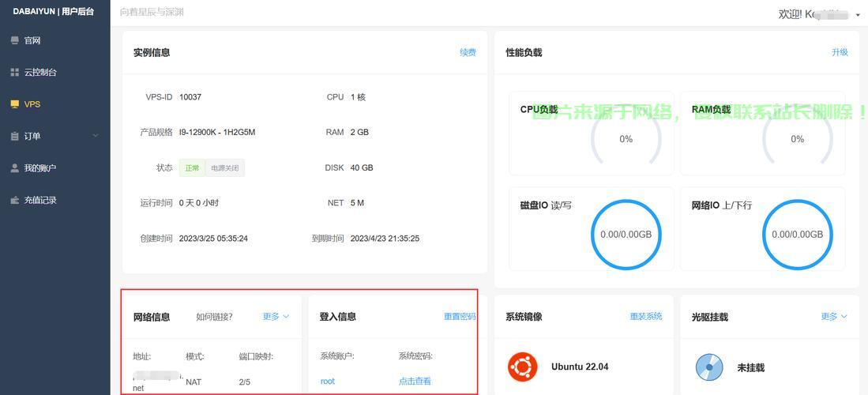Click the 充值记录 sidebar icon
Image resolution: width=868 pixels, height=395 pixels.
click(x=14, y=201)
